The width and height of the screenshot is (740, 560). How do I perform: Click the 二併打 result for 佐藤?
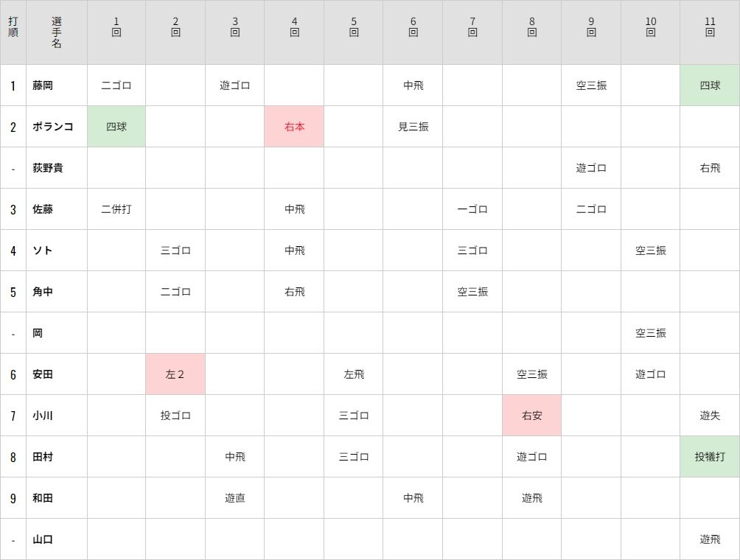pyautogui.click(x=116, y=209)
